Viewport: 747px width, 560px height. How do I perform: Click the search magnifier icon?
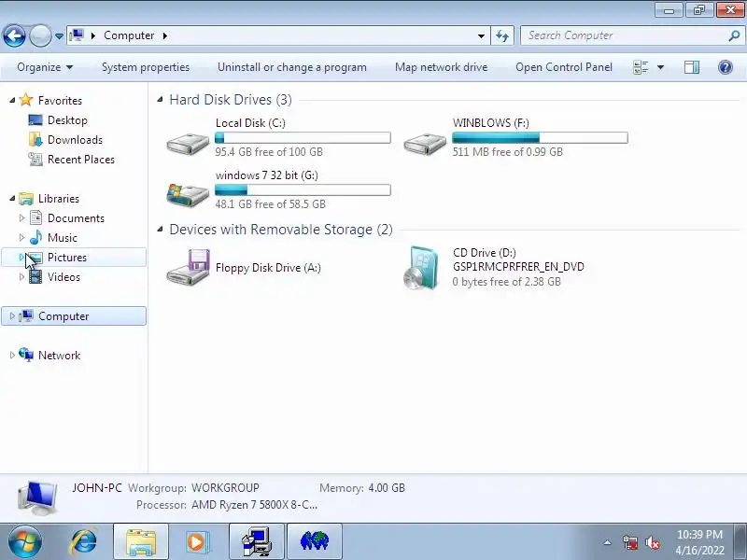pyautogui.click(x=734, y=35)
